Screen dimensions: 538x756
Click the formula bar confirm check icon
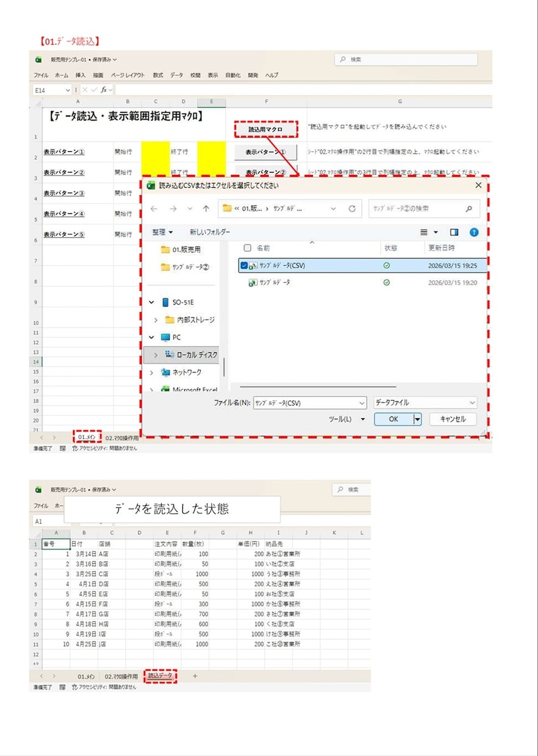[x=95, y=90]
